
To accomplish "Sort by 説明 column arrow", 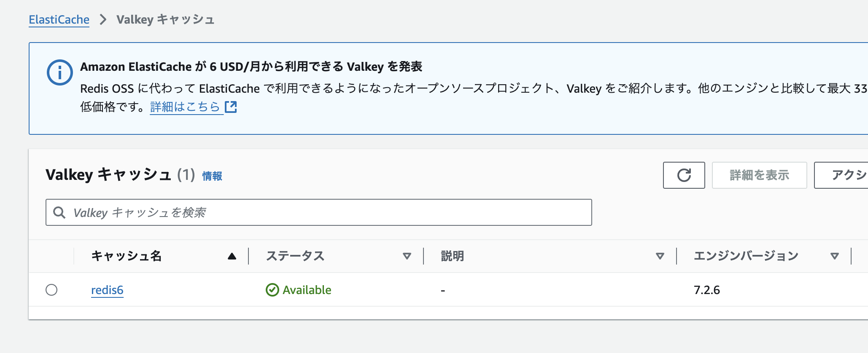I will (660, 256).
